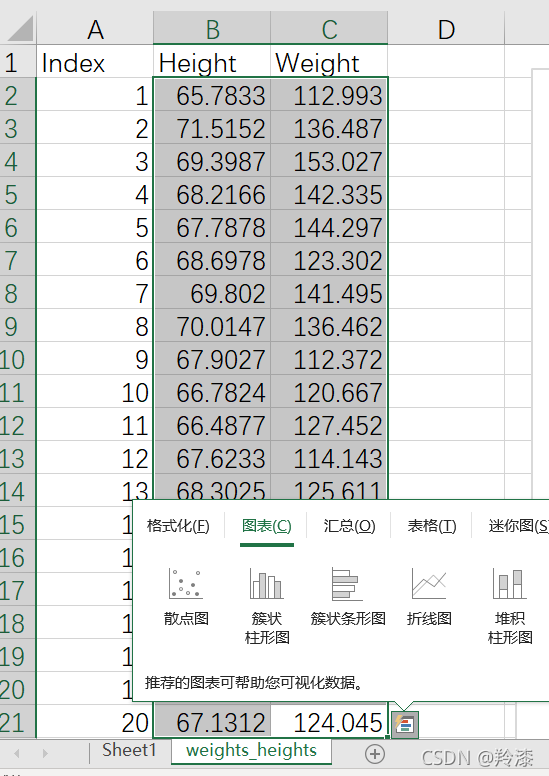Select empty cell D1
The height and width of the screenshot is (776, 549).
point(446,61)
